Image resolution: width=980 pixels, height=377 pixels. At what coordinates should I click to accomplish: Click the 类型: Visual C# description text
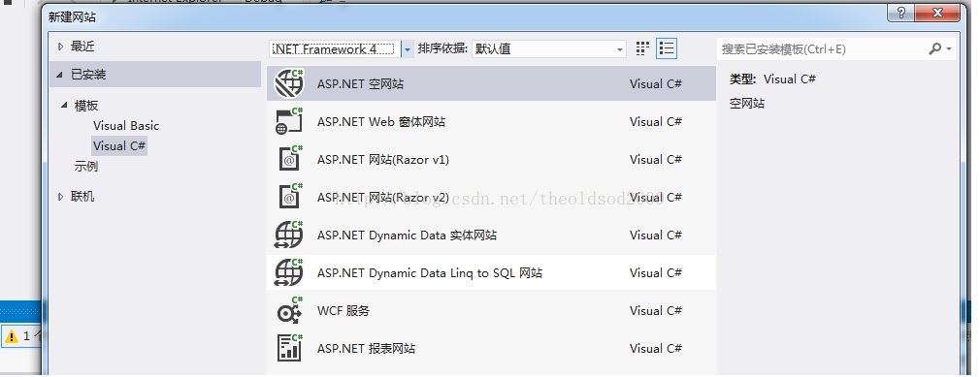(772, 79)
